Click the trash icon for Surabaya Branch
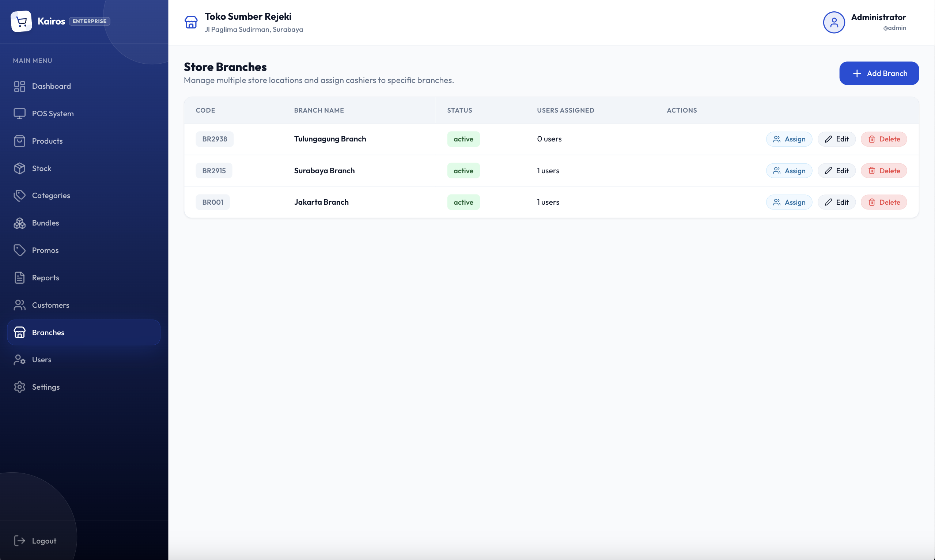This screenshot has width=935, height=560. [x=872, y=171]
